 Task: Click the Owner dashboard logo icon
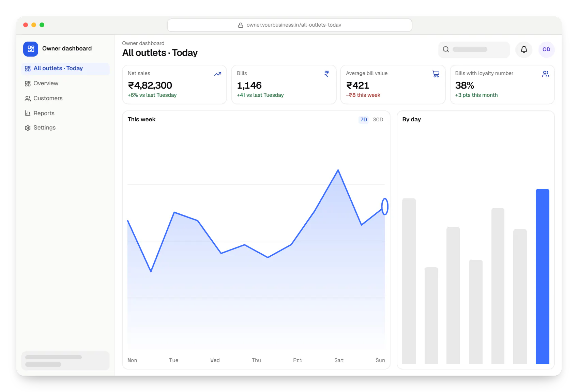click(x=31, y=49)
